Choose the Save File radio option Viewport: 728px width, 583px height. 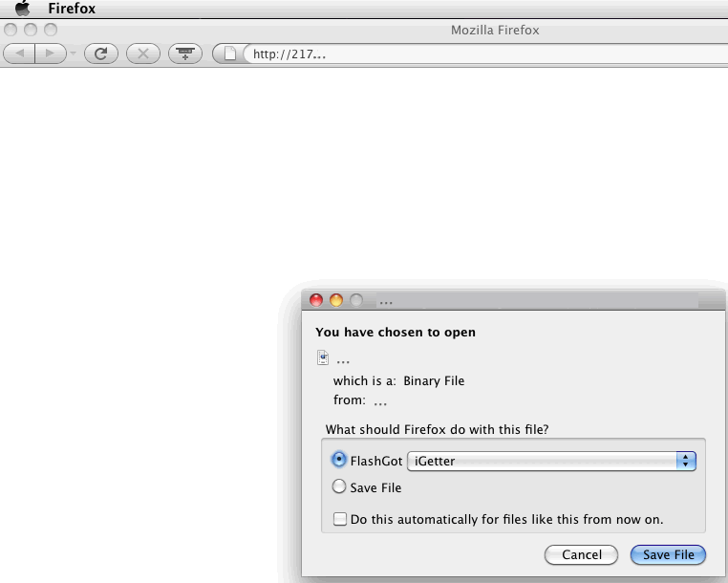click(x=339, y=486)
